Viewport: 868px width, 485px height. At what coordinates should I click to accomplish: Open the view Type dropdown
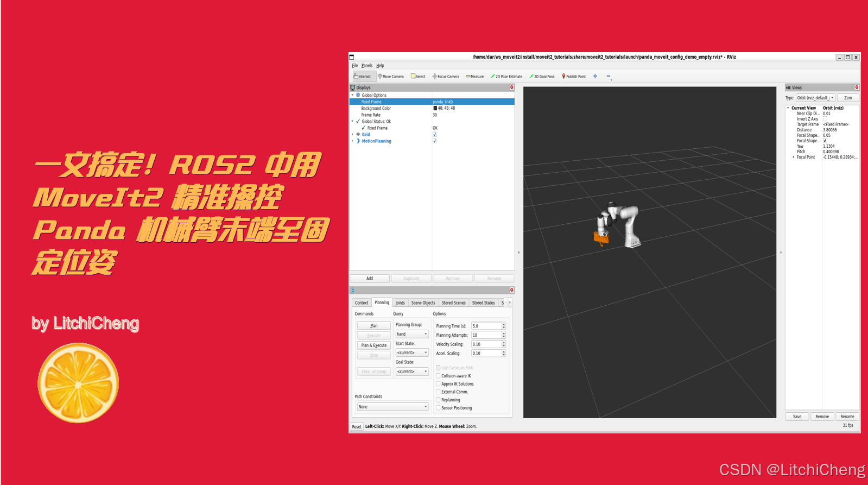pyautogui.click(x=815, y=98)
